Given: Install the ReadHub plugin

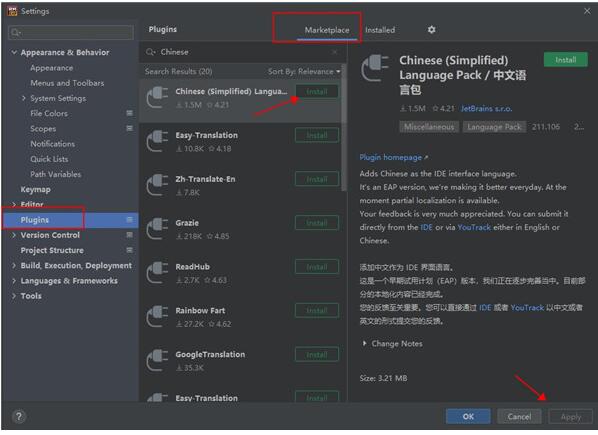Looking at the screenshot, I should 317,267.
